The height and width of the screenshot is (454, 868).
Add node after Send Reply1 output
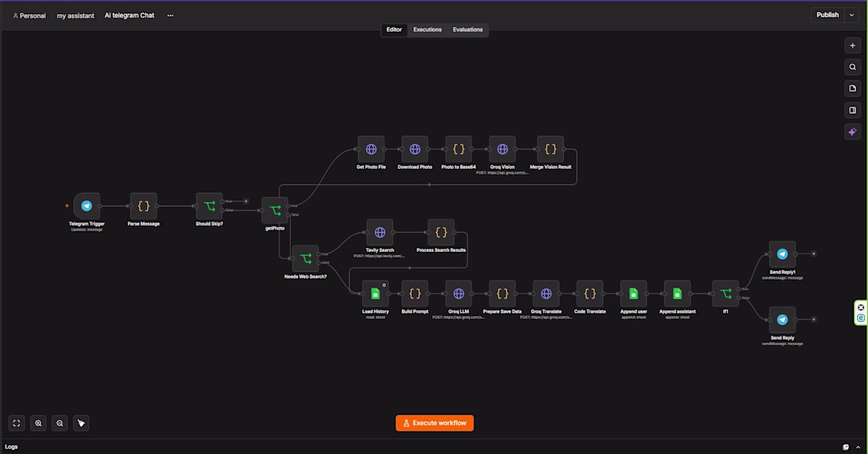(x=814, y=254)
